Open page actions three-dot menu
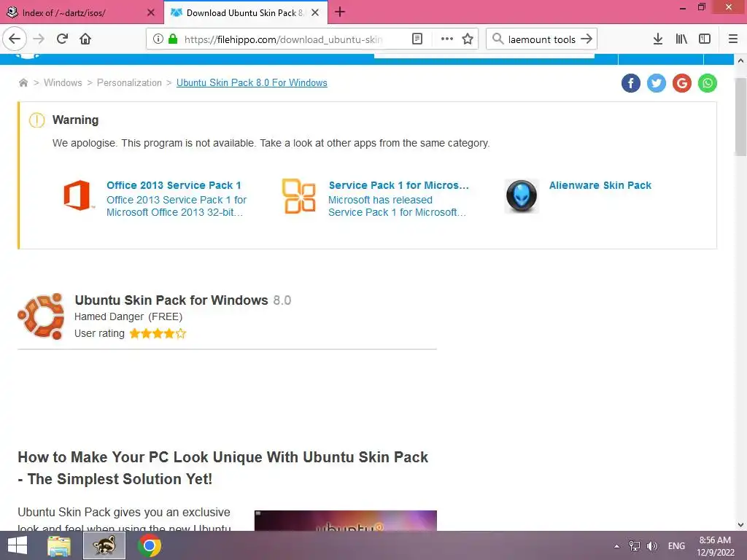Screen dimensions: 747x560 [447, 39]
